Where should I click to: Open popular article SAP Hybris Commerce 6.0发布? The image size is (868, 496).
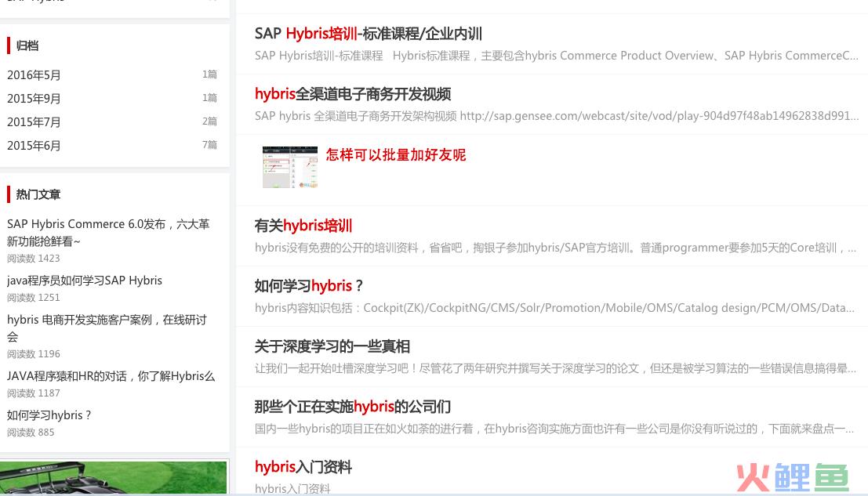[x=108, y=232]
